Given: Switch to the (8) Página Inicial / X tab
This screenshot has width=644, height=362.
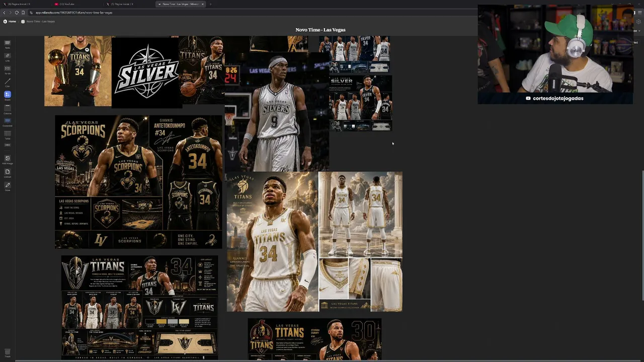Looking at the screenshot, I should coord(25,4).
